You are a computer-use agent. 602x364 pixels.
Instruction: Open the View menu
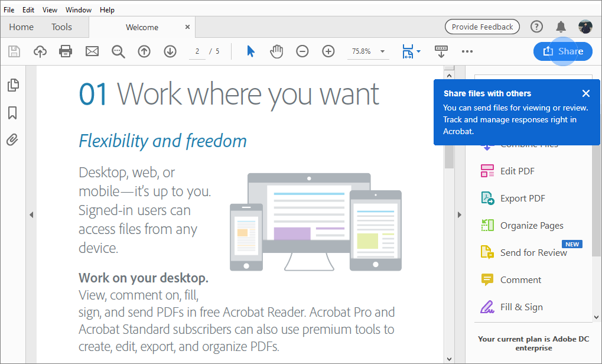tap(50, 9)
